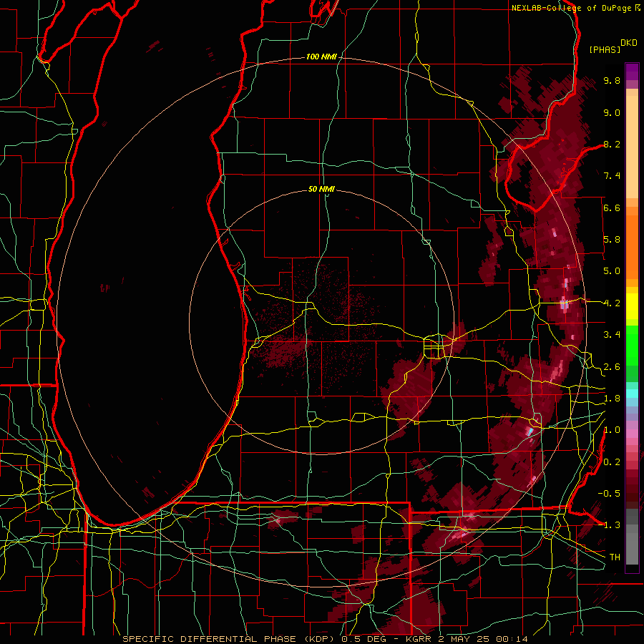The image size is (644, 644).
Task: Click "0.5 DEG" elevation in the bottom caption
Action: click(x=364, y=639)
